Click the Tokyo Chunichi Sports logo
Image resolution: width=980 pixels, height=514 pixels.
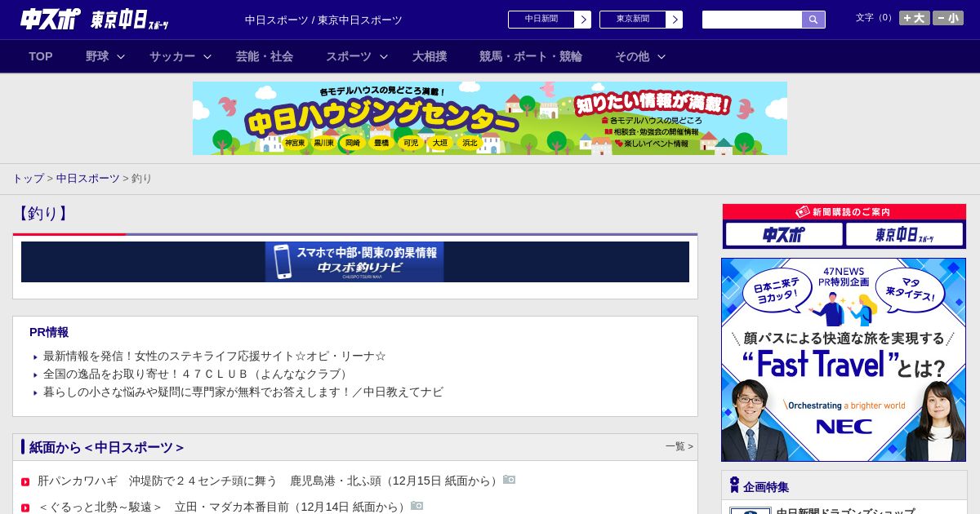pyautogui.click(x=130, y=20)
